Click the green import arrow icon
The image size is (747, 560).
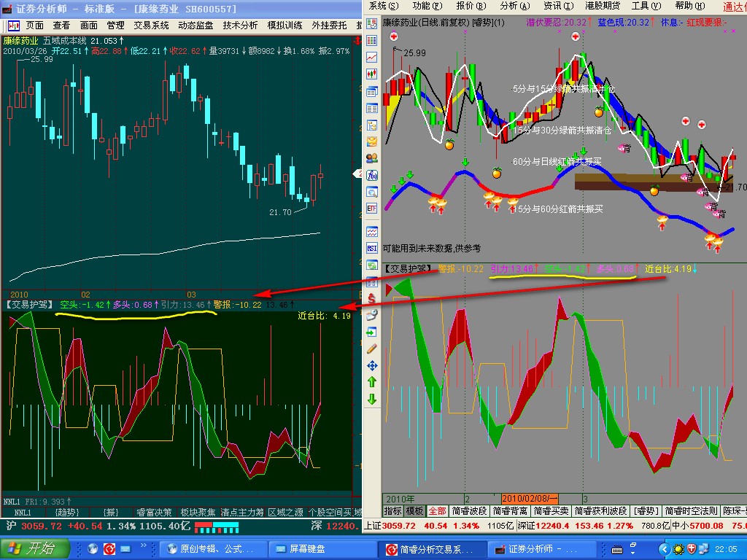(x=371, y=332)
